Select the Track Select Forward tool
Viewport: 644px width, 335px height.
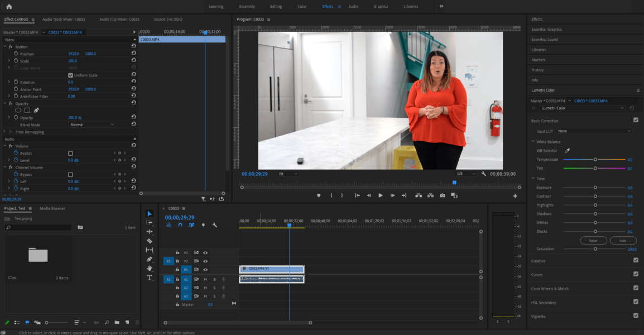point(150,223)
